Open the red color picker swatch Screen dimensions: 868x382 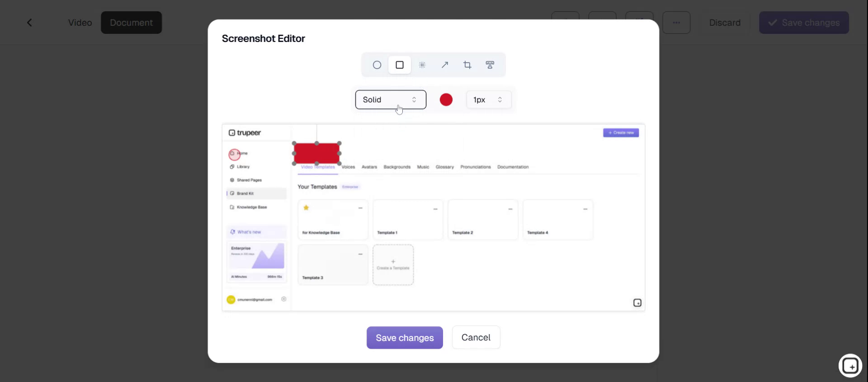click(446, 100)
